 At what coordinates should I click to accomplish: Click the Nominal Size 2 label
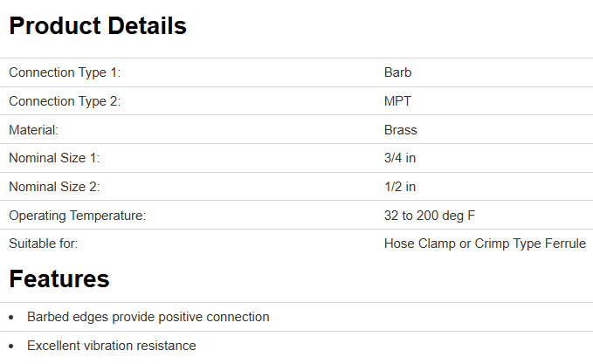coord(54,187)
